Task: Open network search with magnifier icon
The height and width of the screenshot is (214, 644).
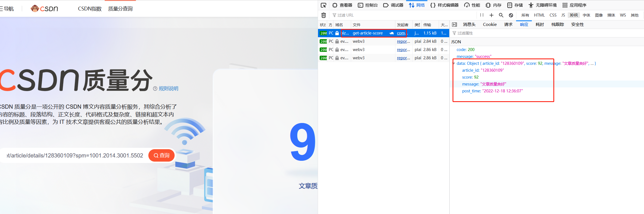Action: [501, 15]
